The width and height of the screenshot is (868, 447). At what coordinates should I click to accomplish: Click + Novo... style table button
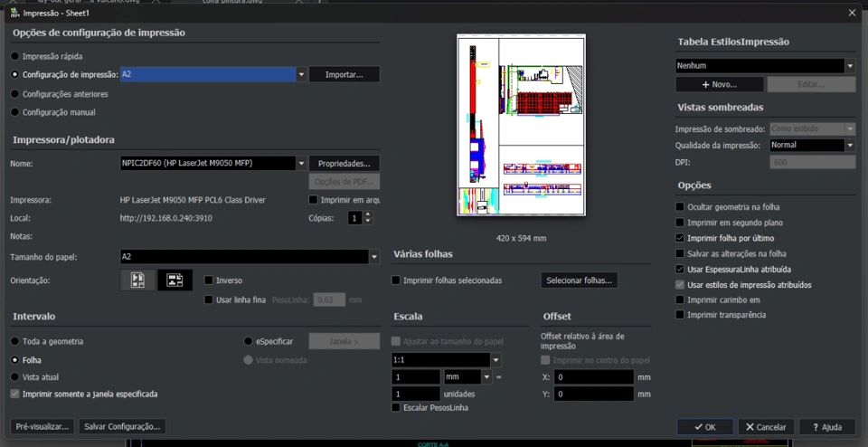pos(720,85)
